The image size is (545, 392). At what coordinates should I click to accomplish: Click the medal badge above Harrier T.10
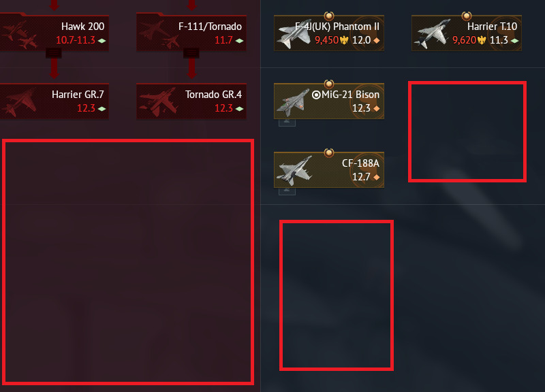(467, 16)
